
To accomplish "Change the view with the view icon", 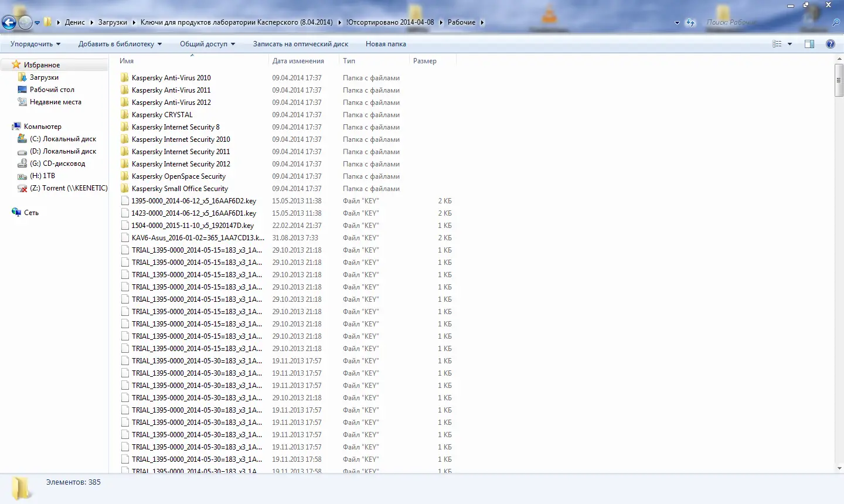I will (777, 44).
